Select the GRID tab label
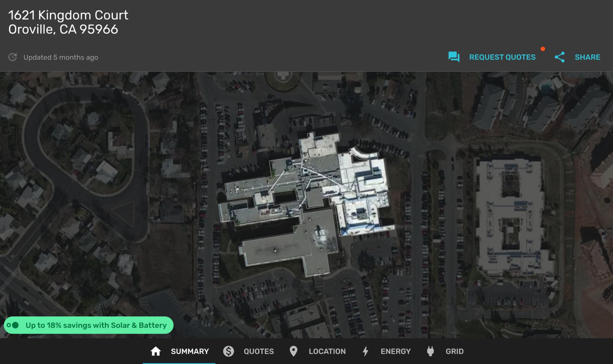This screenshot has height=364, width=613. point(454,351)
